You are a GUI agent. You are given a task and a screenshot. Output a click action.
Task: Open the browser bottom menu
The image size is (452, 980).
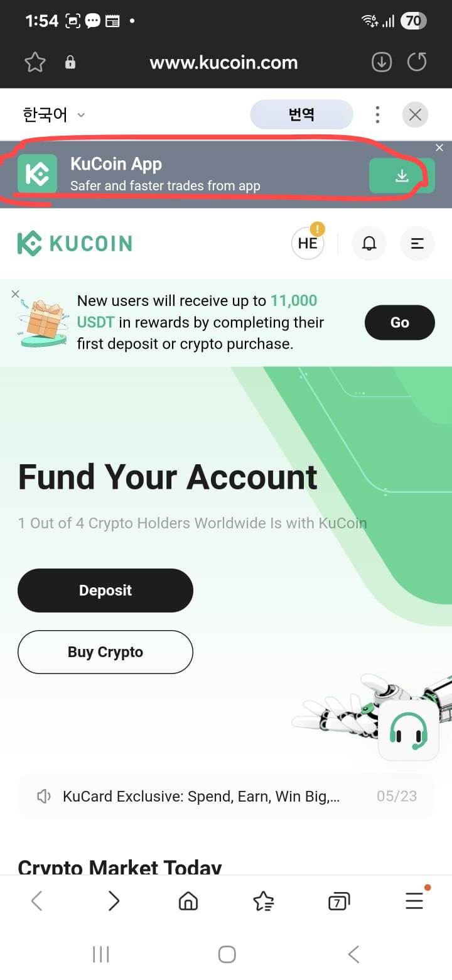414,901
